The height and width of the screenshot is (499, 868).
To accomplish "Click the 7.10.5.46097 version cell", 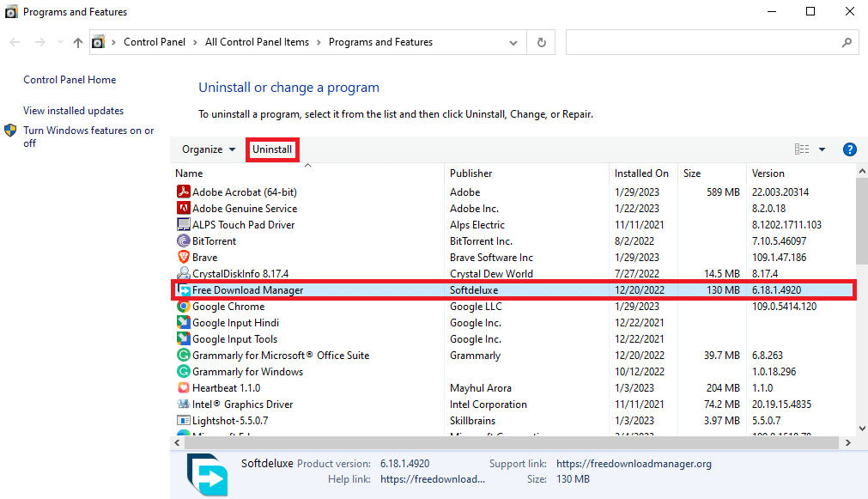I will point(779,241).
